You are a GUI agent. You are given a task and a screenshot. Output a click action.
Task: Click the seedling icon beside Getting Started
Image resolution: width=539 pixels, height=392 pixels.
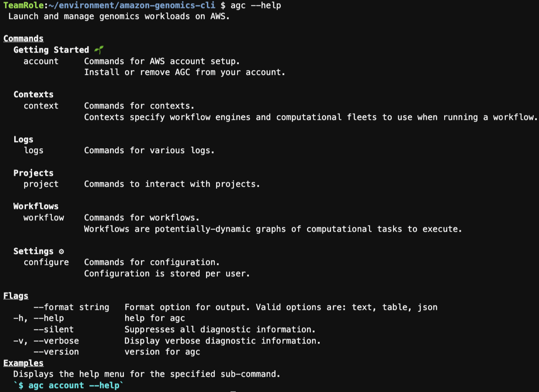pos(99,50)
